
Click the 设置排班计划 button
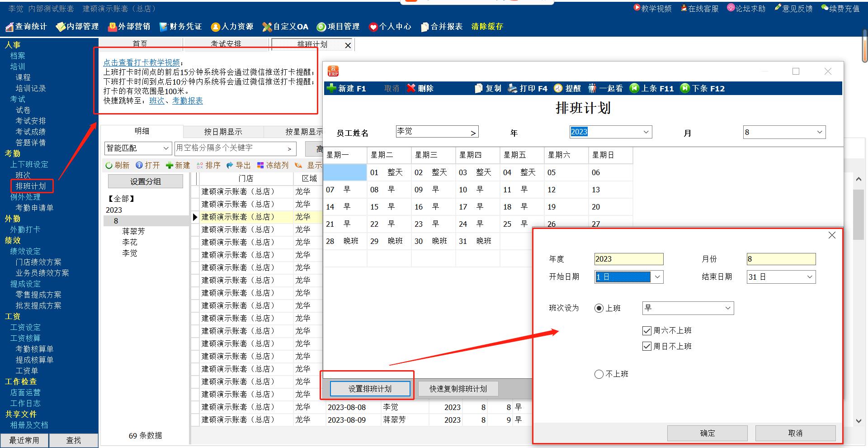coord(370,389)
